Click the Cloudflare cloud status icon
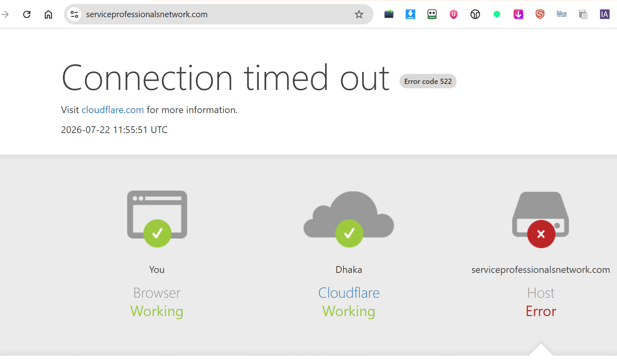This screenshot has width=617, height=364. (x=349, y=219)
